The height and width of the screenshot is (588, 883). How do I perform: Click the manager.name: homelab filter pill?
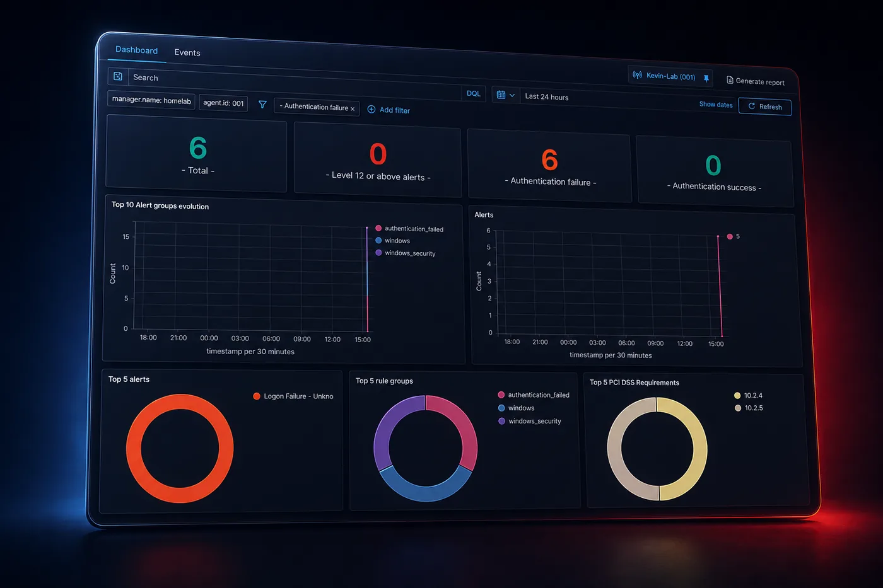(151, 100)
